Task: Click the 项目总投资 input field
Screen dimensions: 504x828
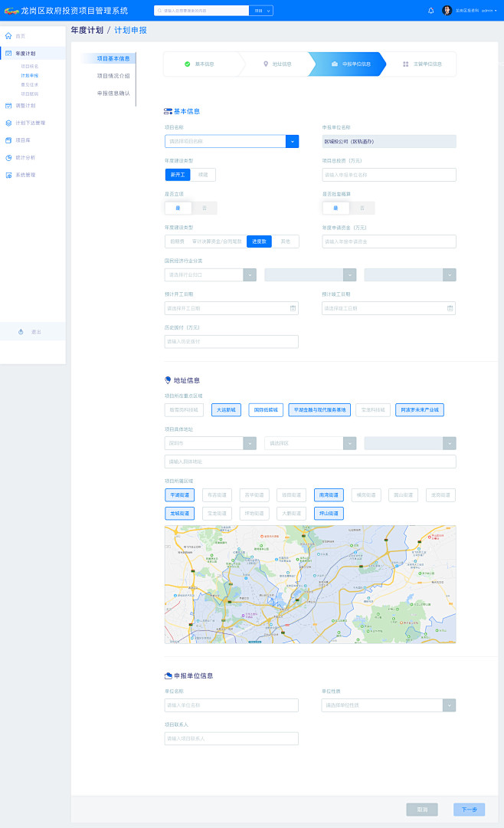Action: pyautogui.click(x=388, y=175)
